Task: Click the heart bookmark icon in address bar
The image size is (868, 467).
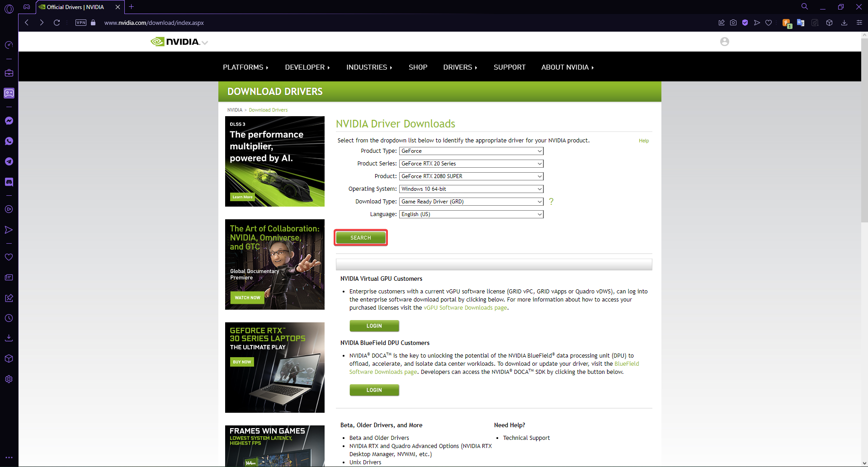Action: coord(769,23)
